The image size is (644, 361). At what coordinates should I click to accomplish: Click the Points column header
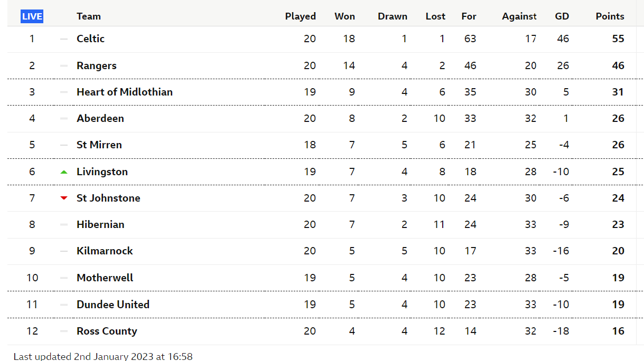click(610, 16)
